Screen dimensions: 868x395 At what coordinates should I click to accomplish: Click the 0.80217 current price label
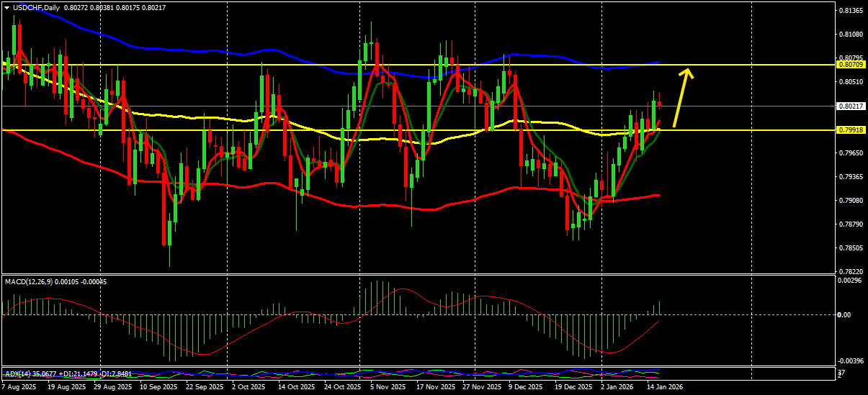click(851, 106)
